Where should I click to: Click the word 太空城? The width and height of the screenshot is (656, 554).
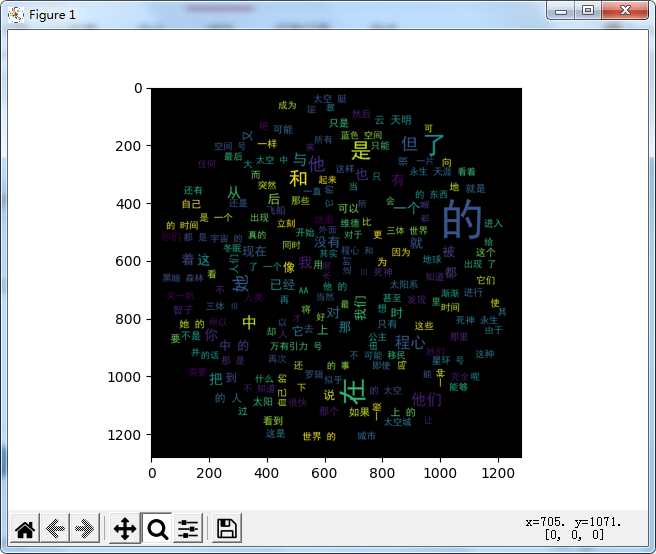point(397,422)
